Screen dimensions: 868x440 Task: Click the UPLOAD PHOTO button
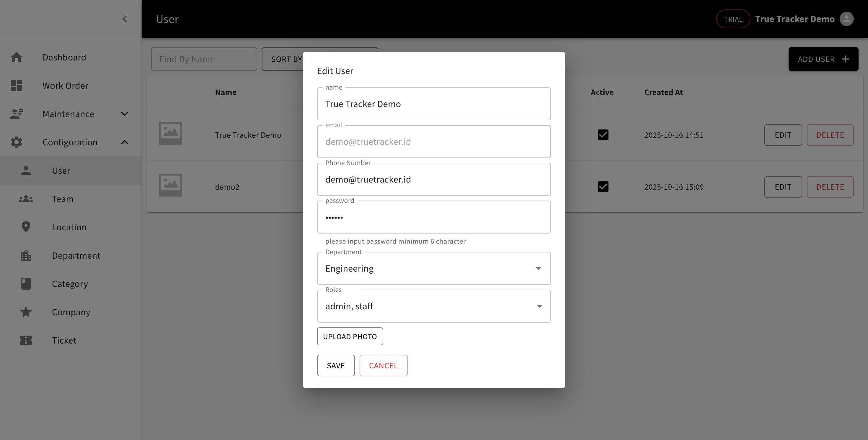(x=350, y=336)
